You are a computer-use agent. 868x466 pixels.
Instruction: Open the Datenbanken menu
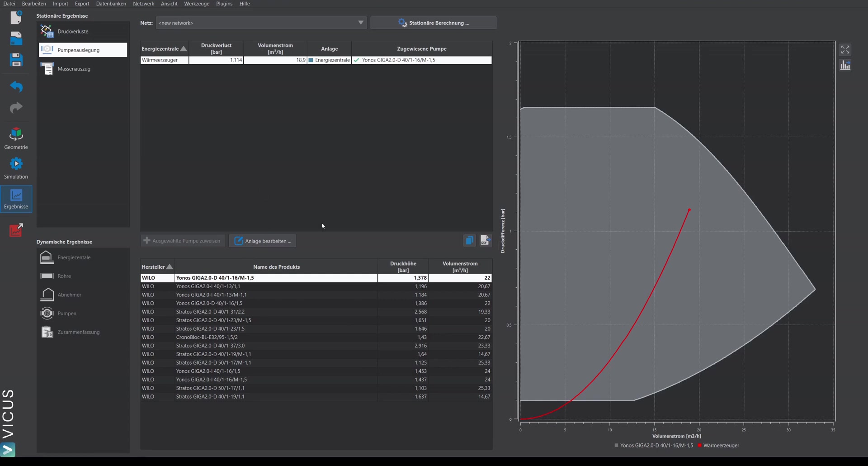[111, 4]
